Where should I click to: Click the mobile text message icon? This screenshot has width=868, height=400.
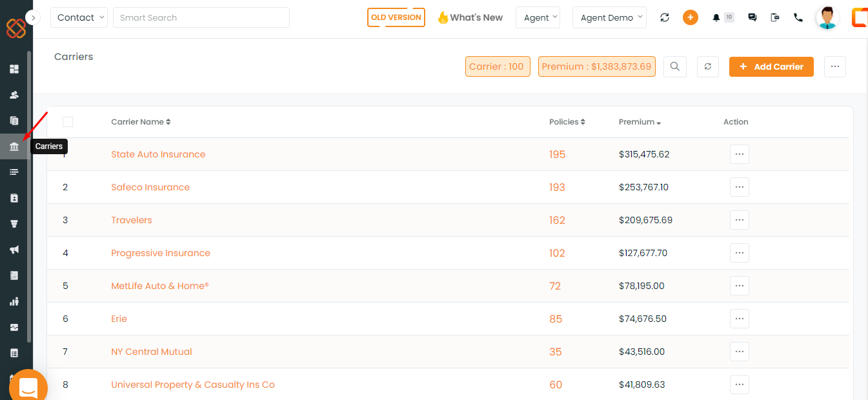point(775,18)
